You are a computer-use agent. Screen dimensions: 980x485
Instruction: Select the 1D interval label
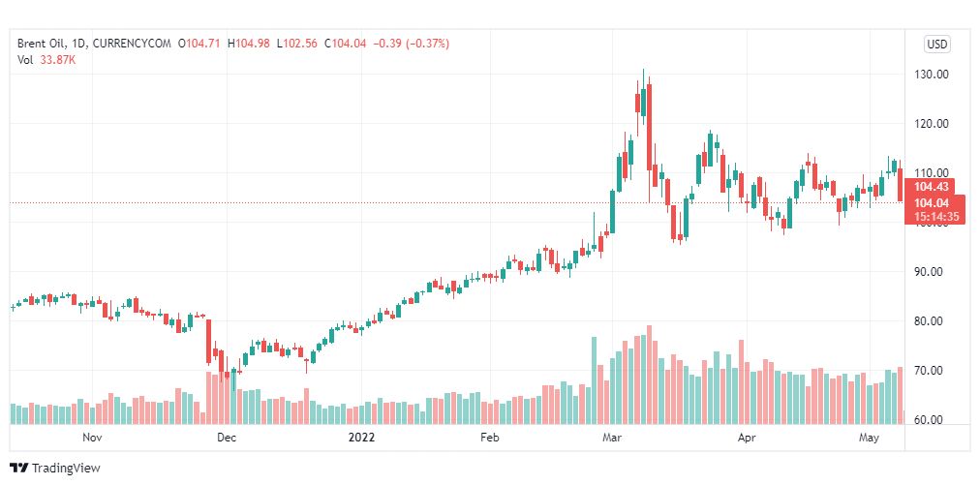coord(77,44)
